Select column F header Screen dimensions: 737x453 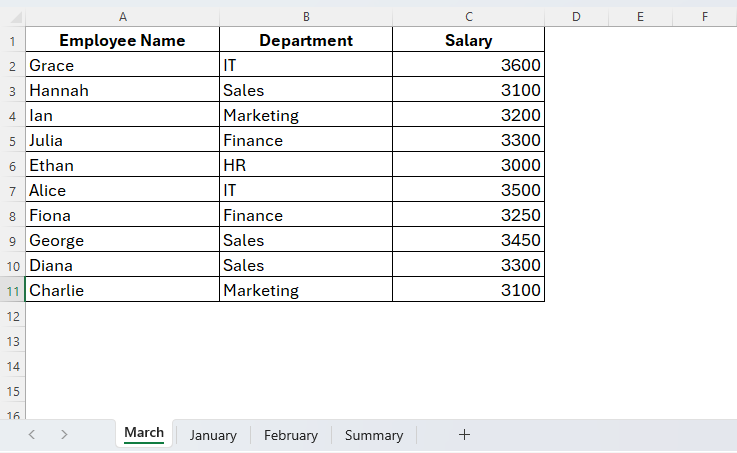[705, 17]
